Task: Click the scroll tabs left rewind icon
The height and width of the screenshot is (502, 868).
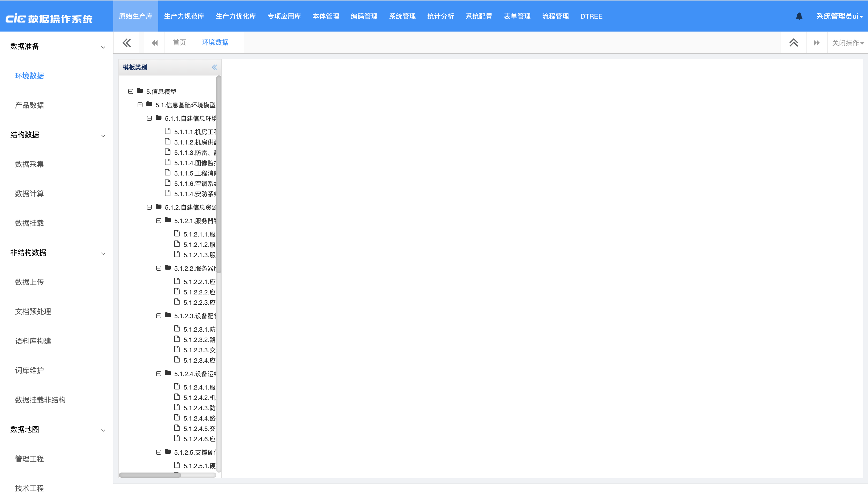Action: 155,43
